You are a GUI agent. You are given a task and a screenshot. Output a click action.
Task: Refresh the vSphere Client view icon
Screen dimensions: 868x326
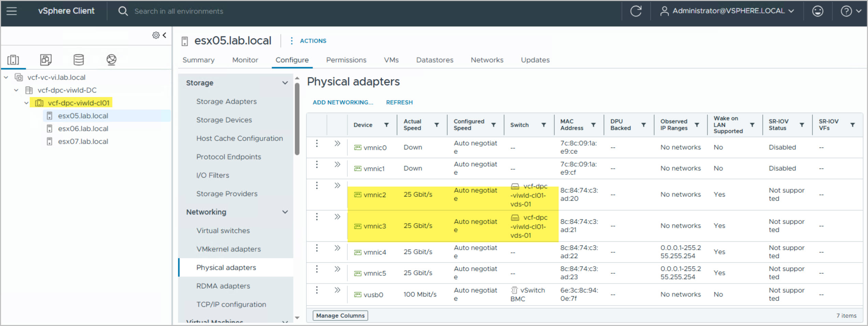(x=636, y=11)
